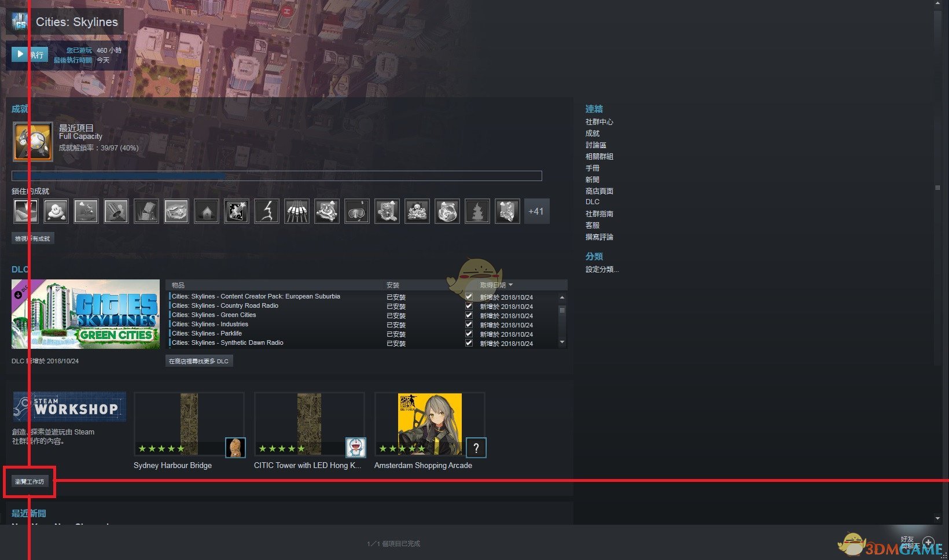Click 檢視所有成就 button
Screen dimensions: 949x560
[32, 238]
